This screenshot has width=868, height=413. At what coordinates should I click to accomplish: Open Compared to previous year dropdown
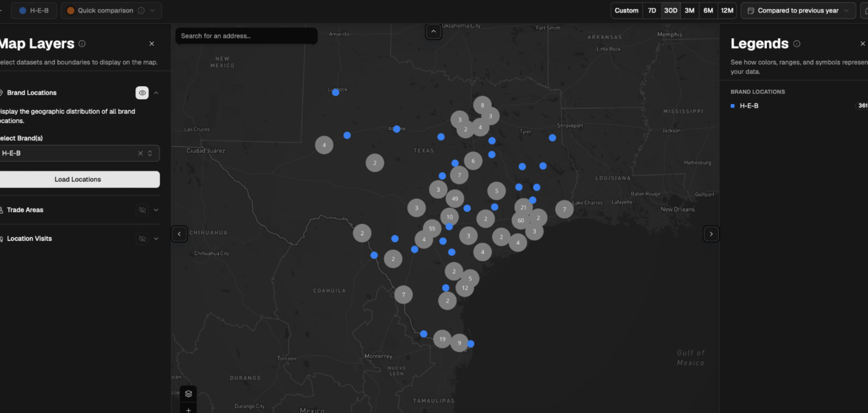tap(798, 10)
